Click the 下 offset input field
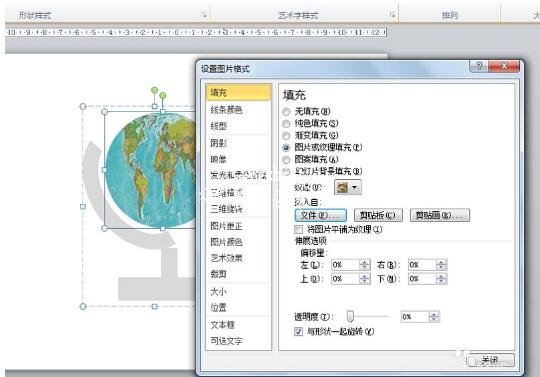The width and height of the screenshot is (540, 377). (x=422, y=279)
